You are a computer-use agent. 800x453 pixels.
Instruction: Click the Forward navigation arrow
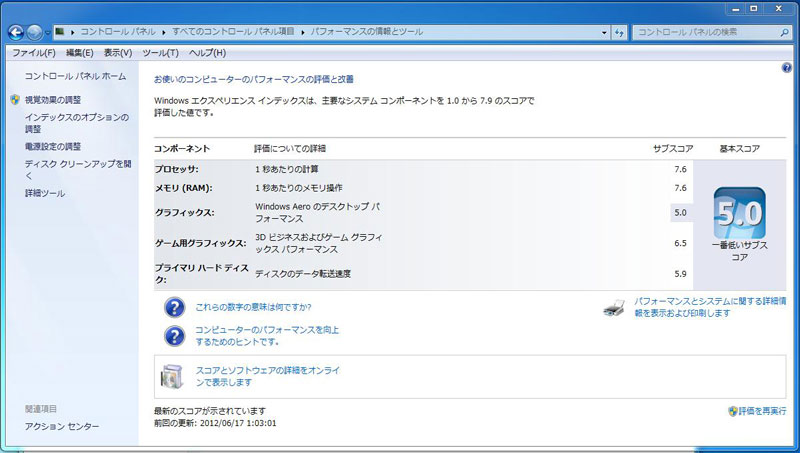(x=34, y=33)
